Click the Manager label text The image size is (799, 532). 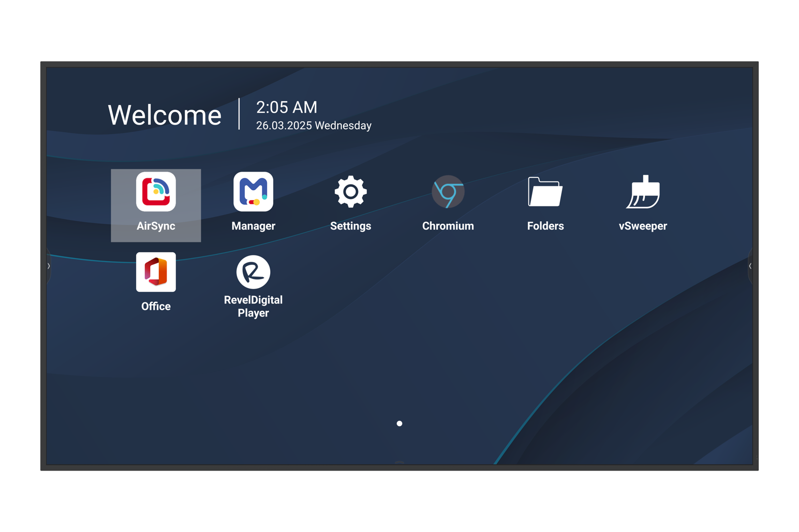253,226
